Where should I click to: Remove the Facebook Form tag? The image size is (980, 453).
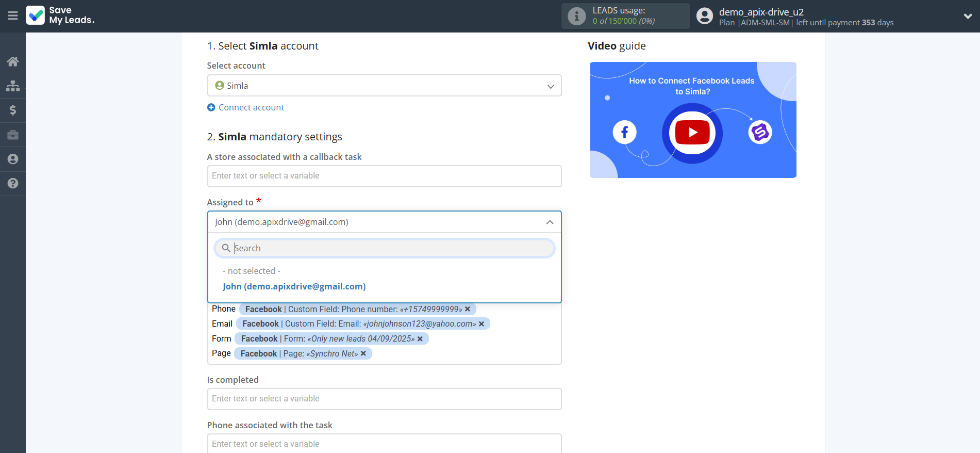click(420, 339)
